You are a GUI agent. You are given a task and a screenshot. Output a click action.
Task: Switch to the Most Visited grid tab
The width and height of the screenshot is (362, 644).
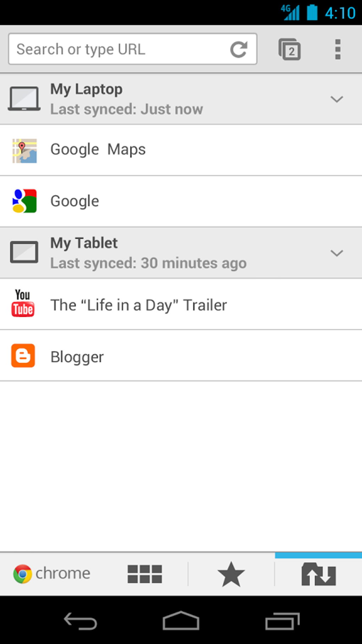pyautogui.click(x=145, y=574)
